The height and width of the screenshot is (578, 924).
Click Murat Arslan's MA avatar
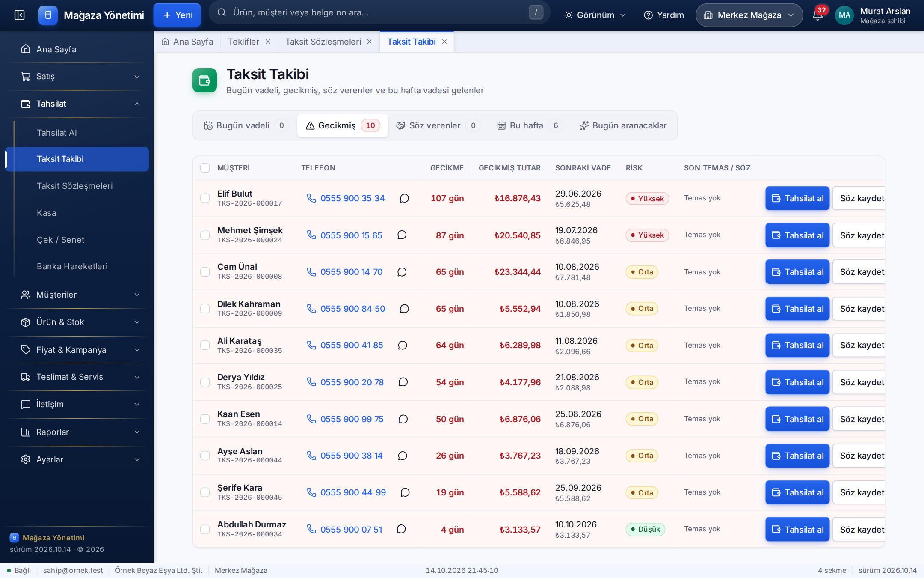(x=844, y=15)
